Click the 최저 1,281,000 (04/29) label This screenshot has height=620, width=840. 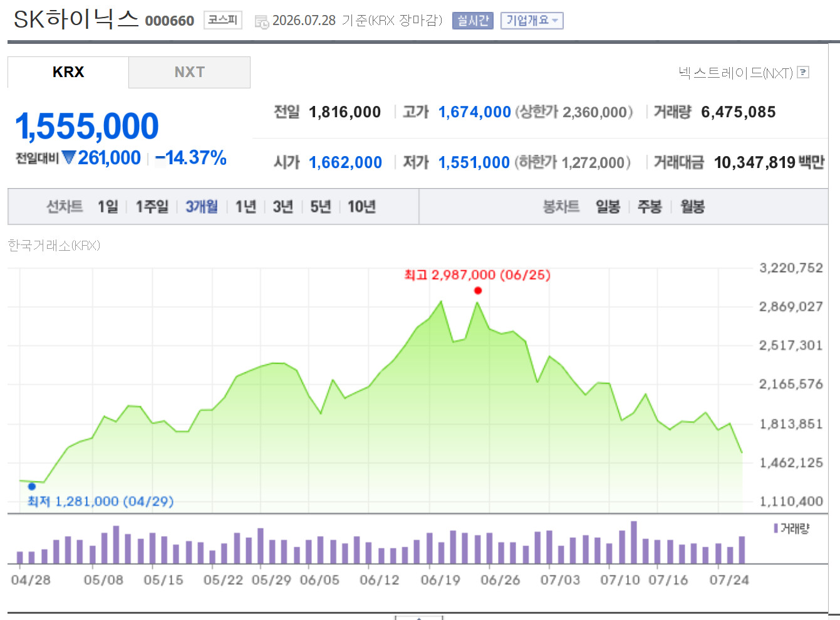[100, 502]
